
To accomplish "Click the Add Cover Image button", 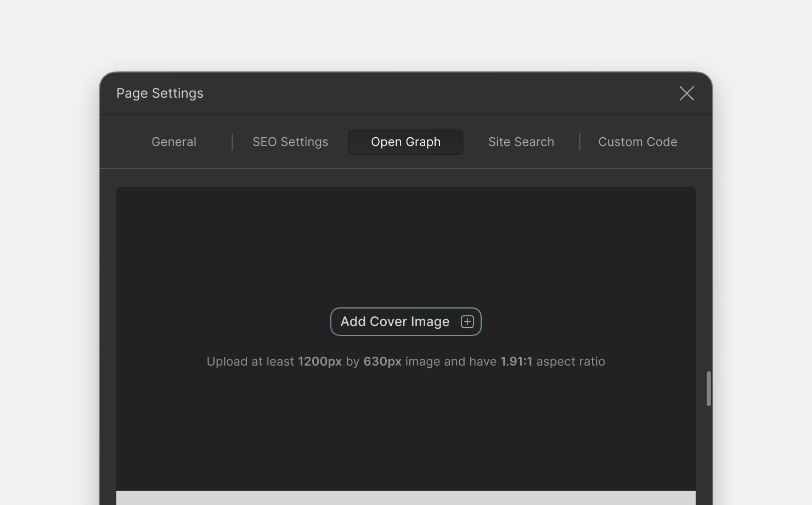I will [x=406, y=322].
